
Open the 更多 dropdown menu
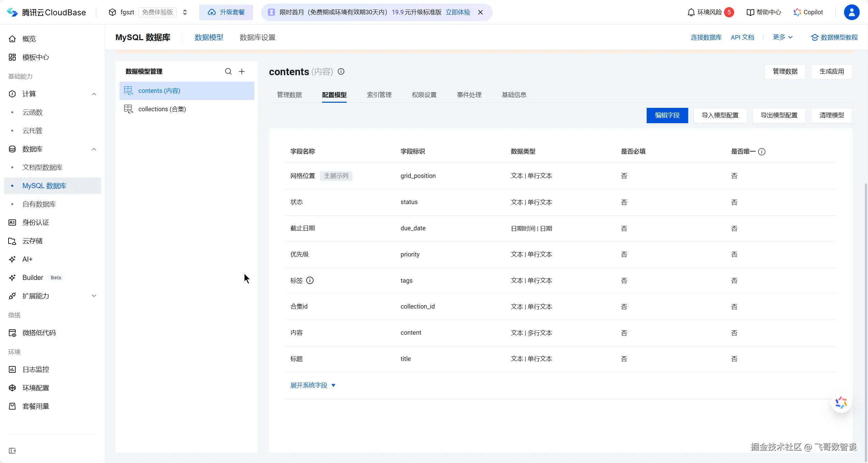pyautogui.click(x=783, y=37)
